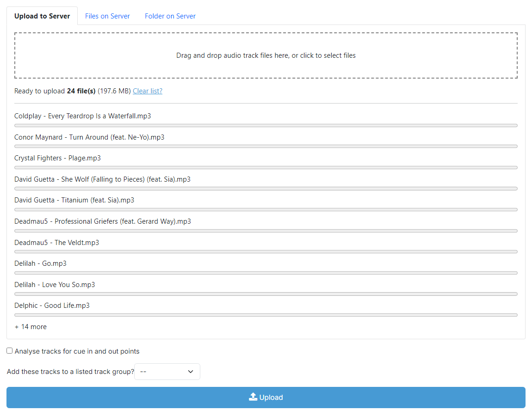
Task: Open the listed track group dropdown
Action: 167,372
